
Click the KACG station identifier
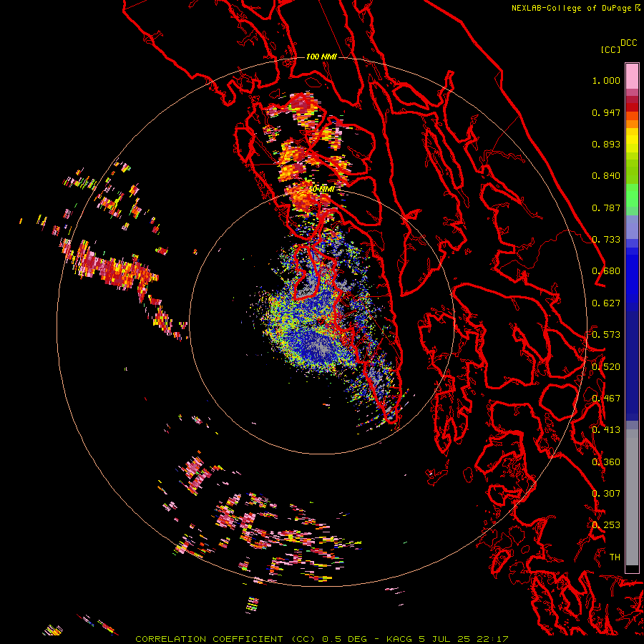pos(399,639)
